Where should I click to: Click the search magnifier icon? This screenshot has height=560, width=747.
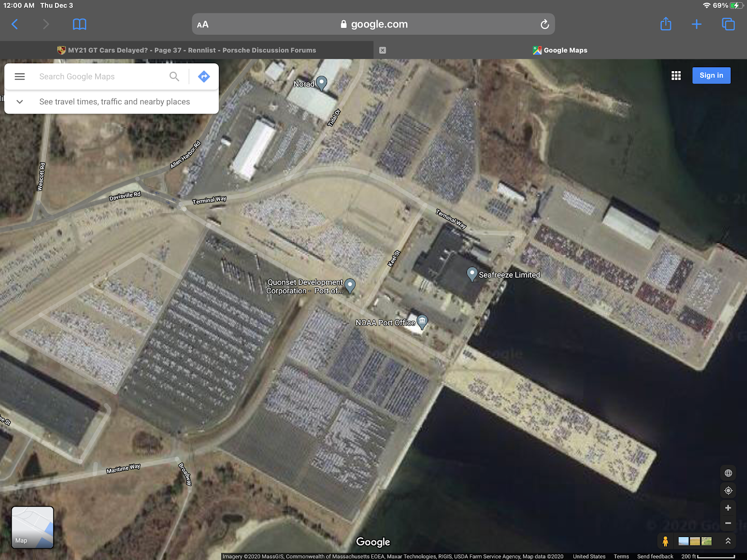point(174,77)
